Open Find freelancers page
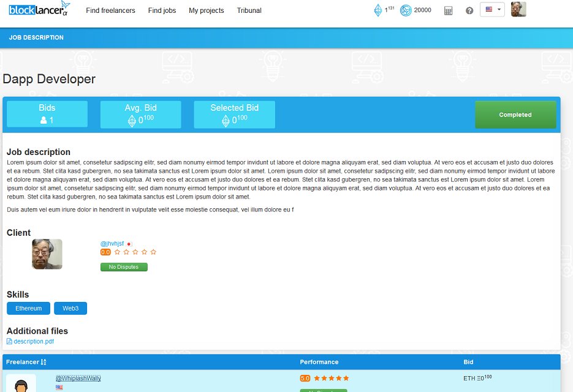 [110, 10]
